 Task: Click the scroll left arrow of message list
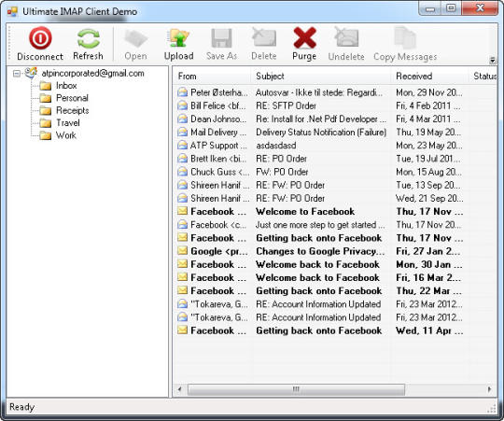tap(180, 389)
